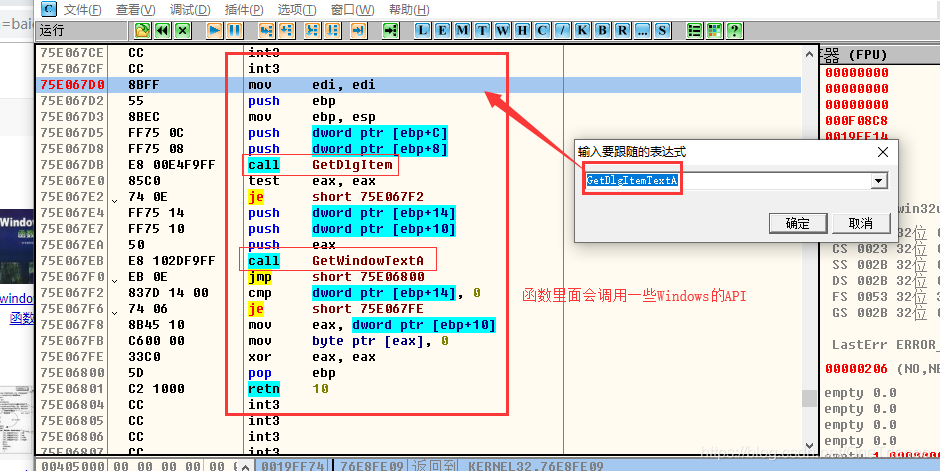Open the 调试(D) menu
This screenshot has height=471, width=940.
coord(190,10)
